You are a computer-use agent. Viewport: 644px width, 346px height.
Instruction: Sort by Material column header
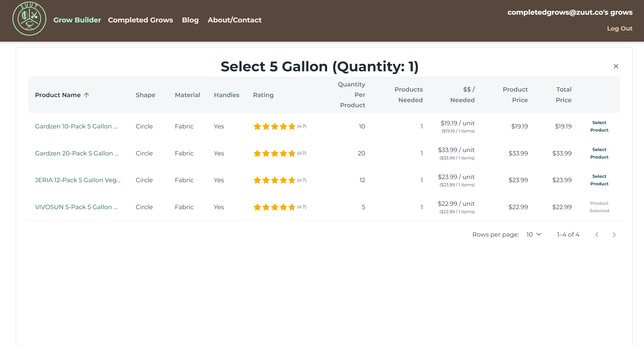click(187, 95)
